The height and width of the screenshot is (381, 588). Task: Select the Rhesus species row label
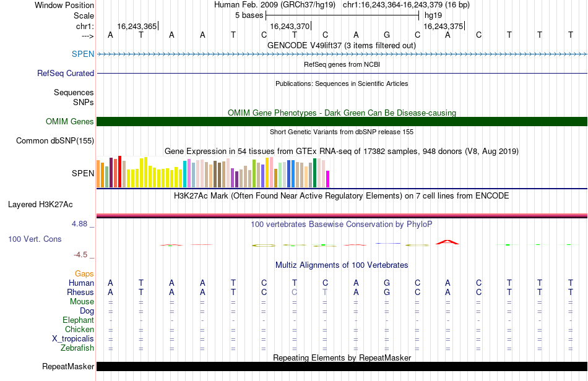point(80,292)
